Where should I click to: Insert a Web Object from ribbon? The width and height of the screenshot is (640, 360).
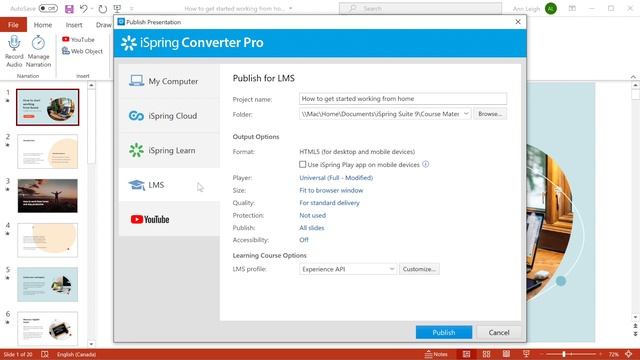(82, 51)
